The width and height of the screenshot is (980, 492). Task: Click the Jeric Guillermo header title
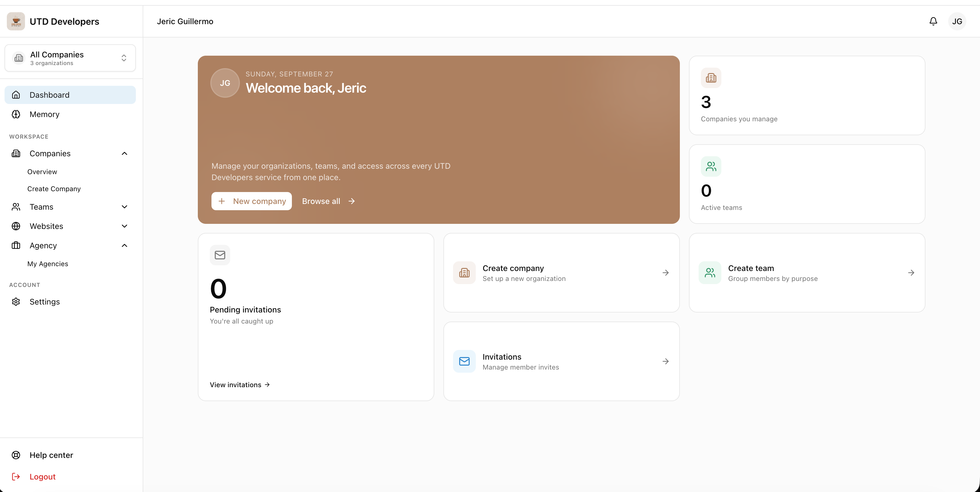pyautogui.click(x=185, y=21)
